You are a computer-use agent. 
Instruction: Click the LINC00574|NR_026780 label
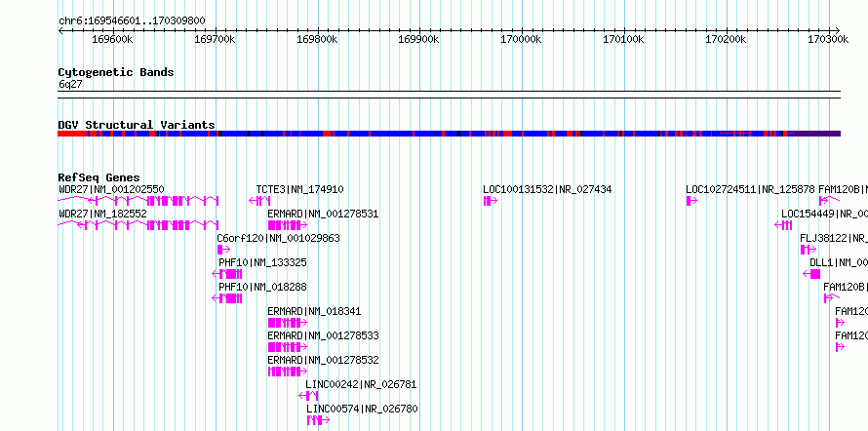(362, 409)
